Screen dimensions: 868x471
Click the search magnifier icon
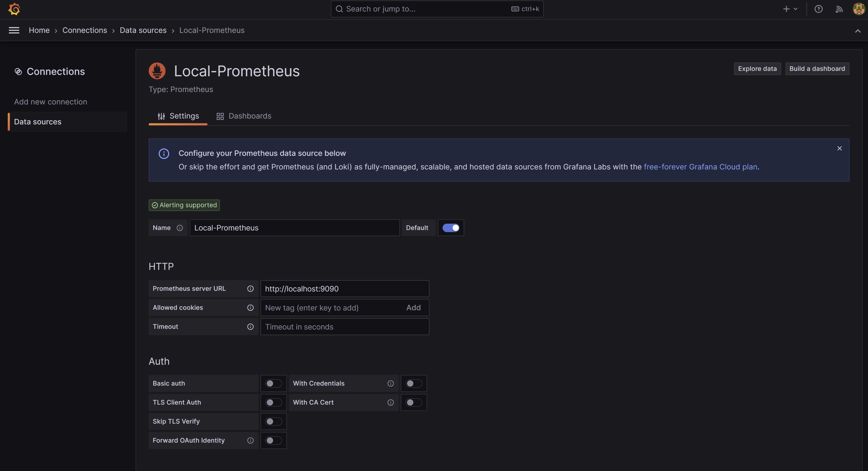pos(339,9)
